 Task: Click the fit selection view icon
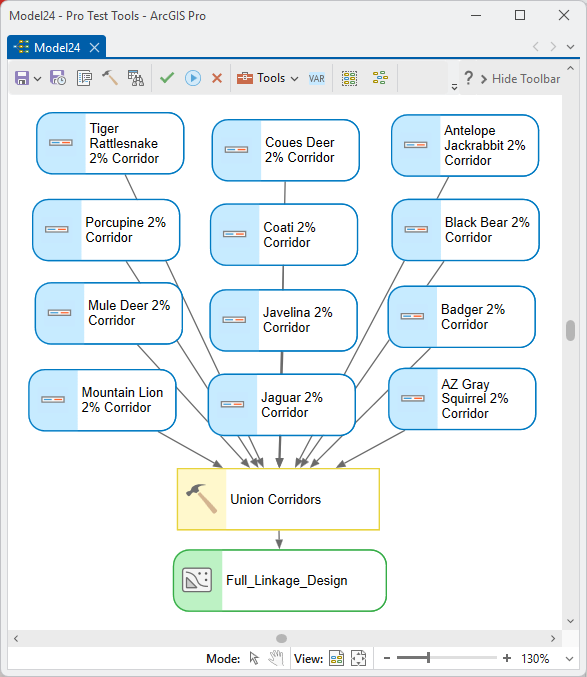click(358, 658)
